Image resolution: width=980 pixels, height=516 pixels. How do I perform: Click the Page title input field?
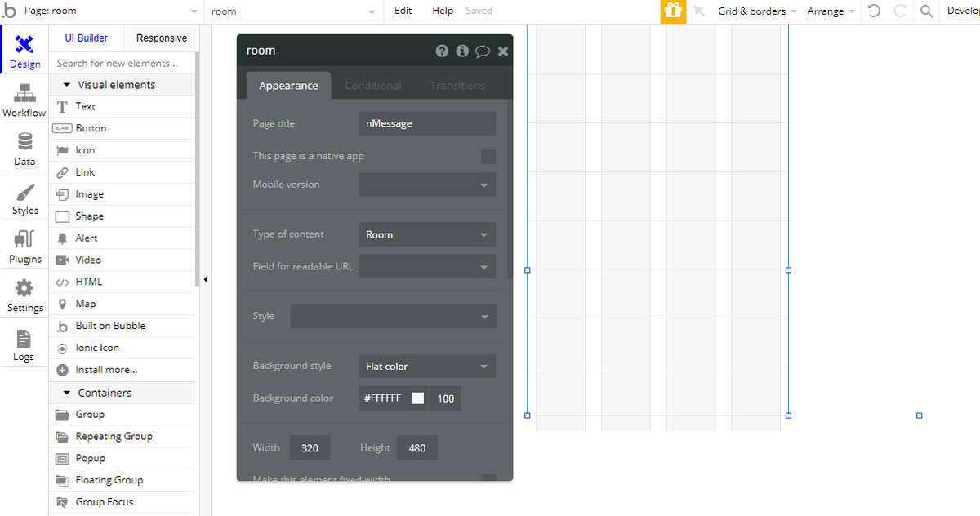tap(427, 123)
